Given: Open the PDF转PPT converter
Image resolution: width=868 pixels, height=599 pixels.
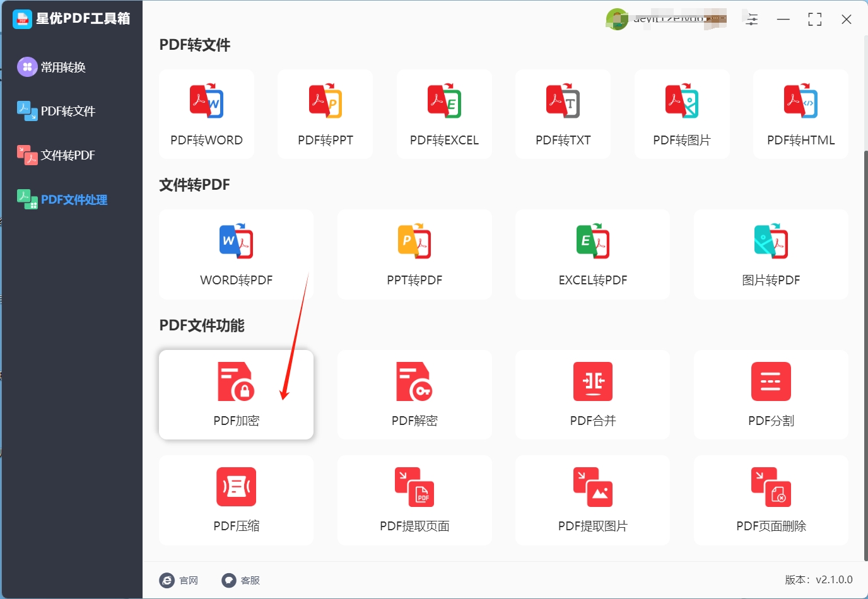Looking at the screenshot, I should [325, 114].
